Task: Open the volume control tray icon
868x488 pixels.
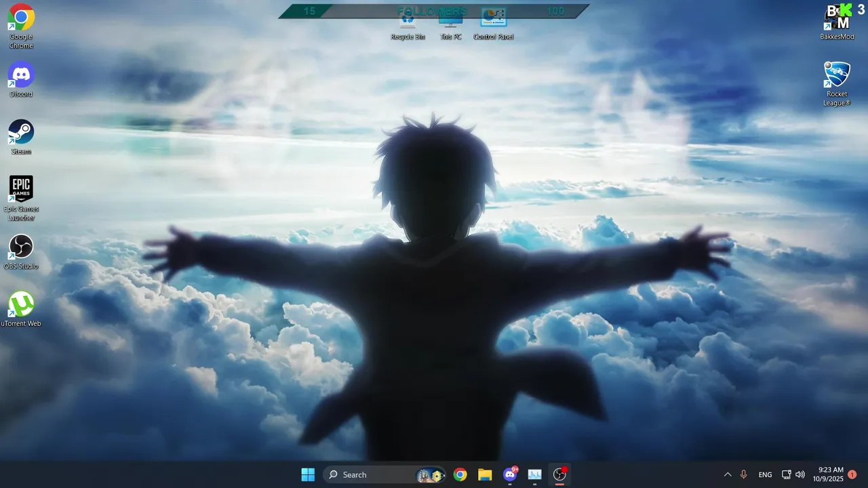Action: (x=800, y=474)
